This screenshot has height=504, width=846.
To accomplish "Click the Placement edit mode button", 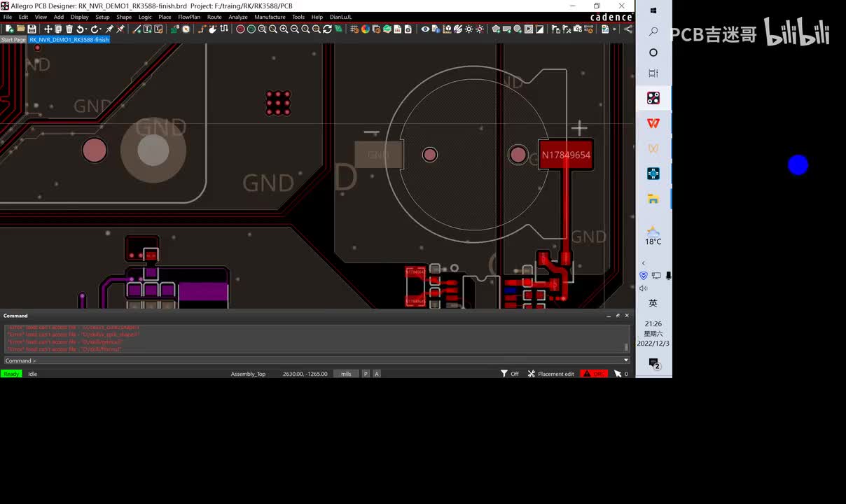I will point(551,374).
